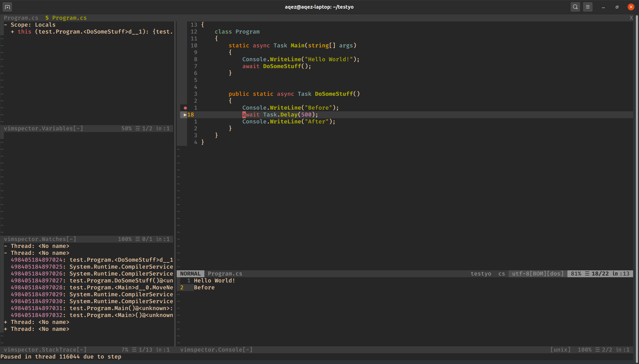639x364 pixels.
Task: Focus the vimspector.Variables status line
Action: point(87,129)
